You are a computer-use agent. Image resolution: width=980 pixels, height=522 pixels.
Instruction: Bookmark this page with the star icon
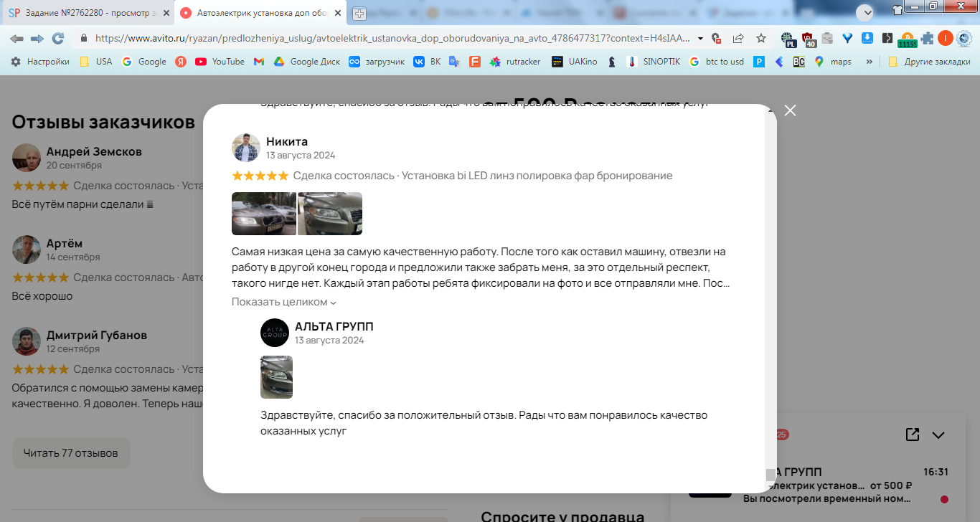point(761,38)
